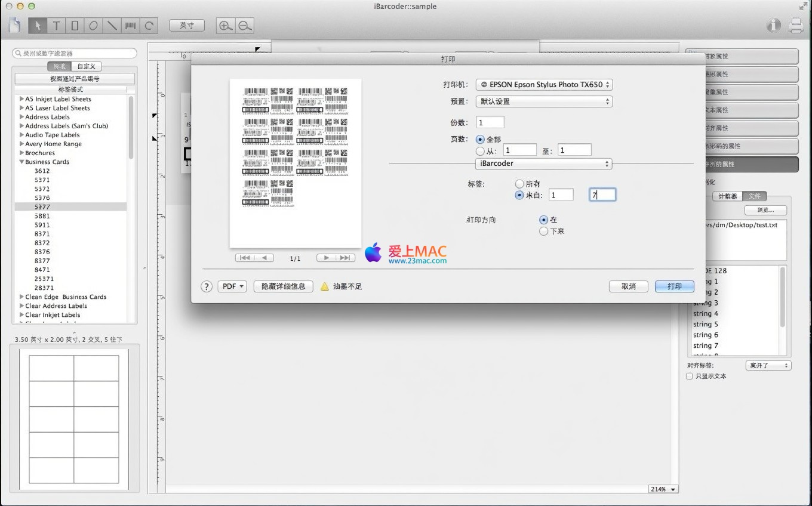812x506 pixels.
Task: Click the 取消 cancel button
Action: pyautogui.click(x=628, y=286)
